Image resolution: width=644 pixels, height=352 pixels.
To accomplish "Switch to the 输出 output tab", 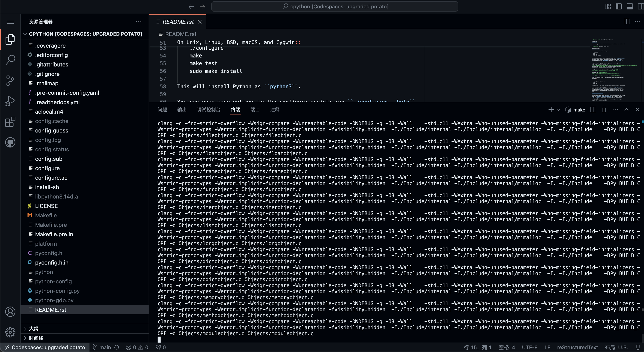I will [x=182, y=110].
